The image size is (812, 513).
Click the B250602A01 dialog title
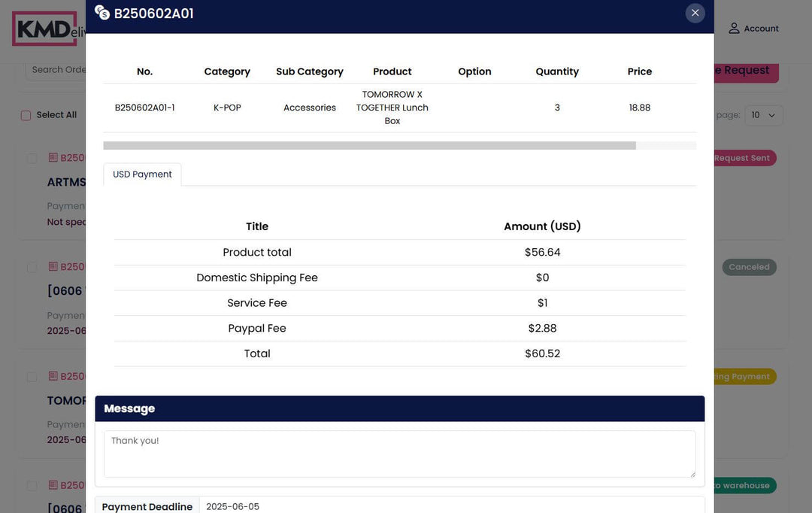click(154, 14)
